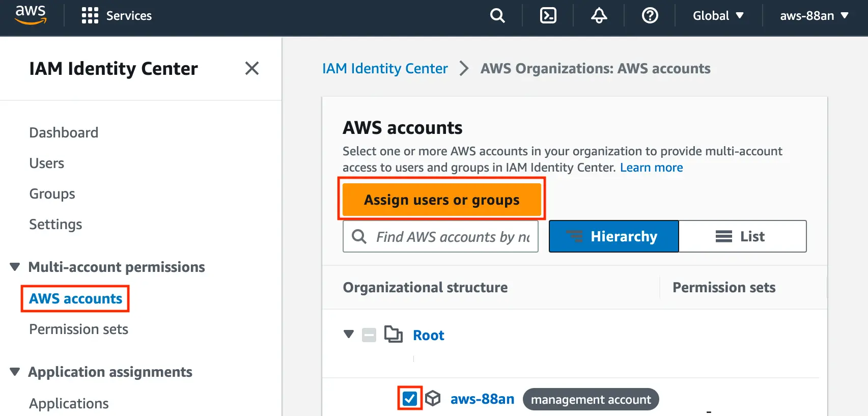This screenshot has width=868, height=416.
Task: Switch to List view
Action: [742, 236]
